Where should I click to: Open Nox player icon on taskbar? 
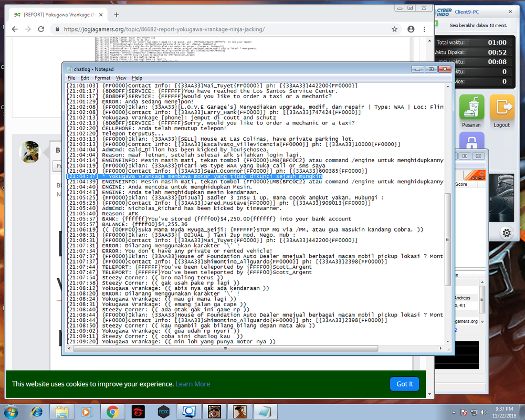(164, 412)
